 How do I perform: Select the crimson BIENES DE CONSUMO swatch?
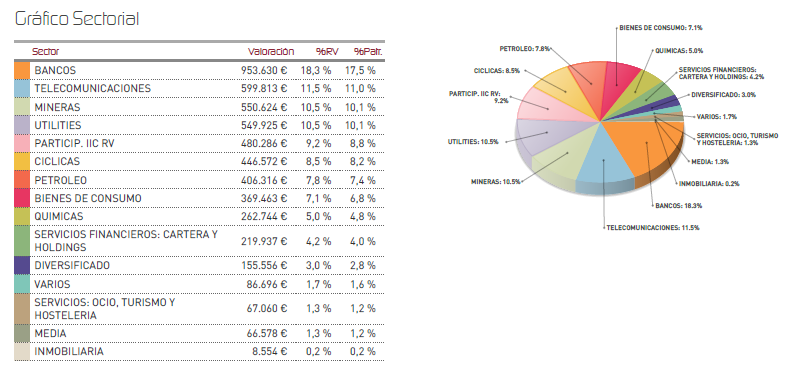(23, 199)
